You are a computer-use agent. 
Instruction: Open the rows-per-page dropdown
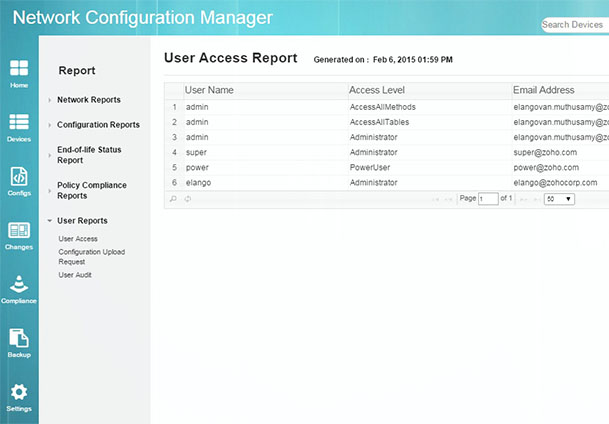(559, 199)
